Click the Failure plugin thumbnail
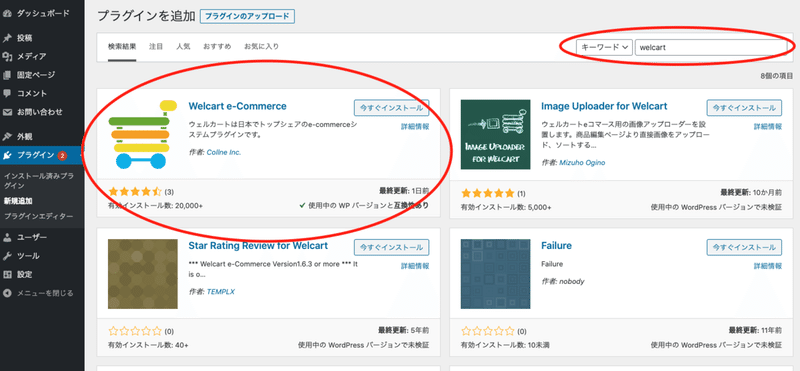 click(x=495, y=274)
